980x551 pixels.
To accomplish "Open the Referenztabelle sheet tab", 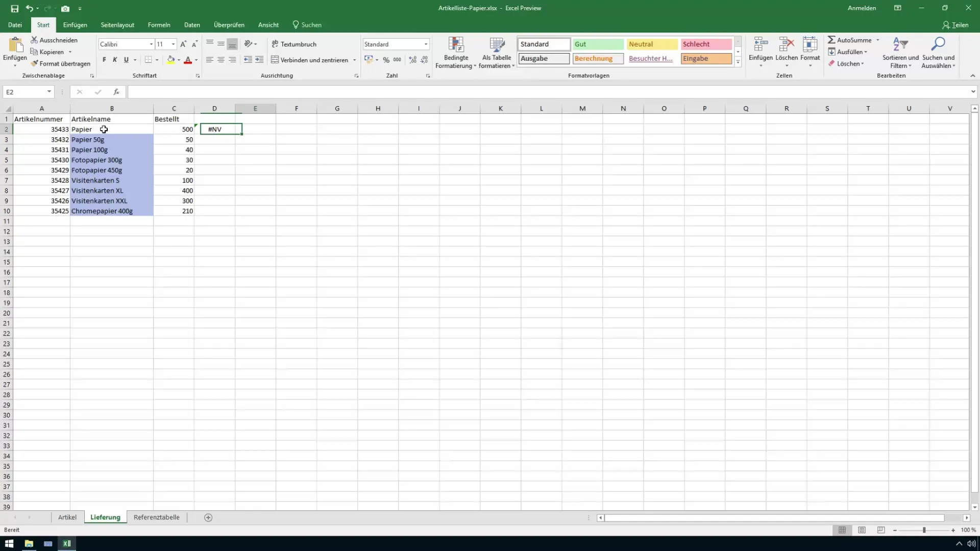I will pyautogui.click(x=156, y=517).
